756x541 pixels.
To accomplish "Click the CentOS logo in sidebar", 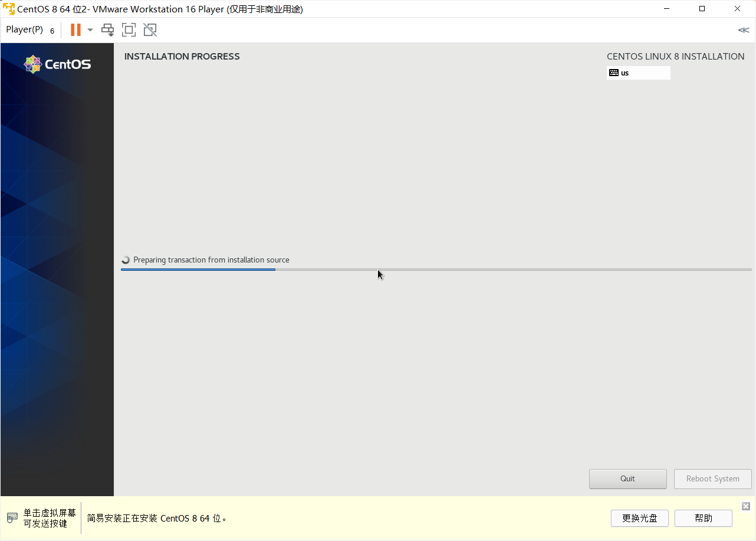I will (x=57, y=64).
